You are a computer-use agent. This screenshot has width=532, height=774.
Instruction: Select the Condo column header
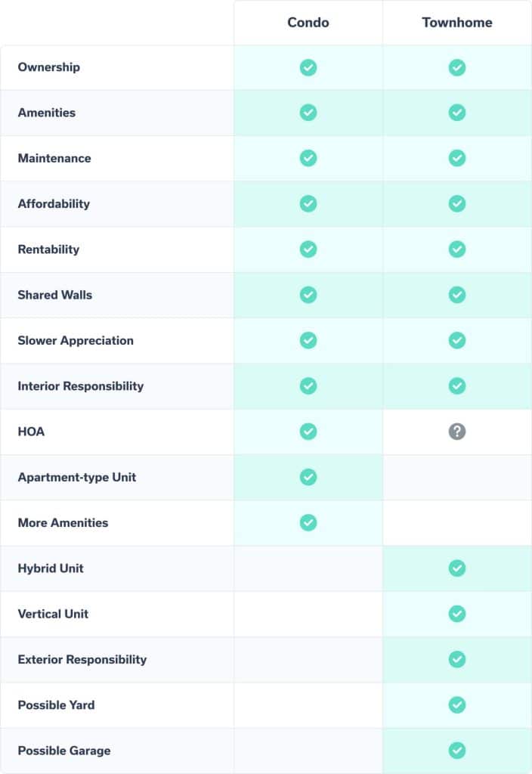308,23
